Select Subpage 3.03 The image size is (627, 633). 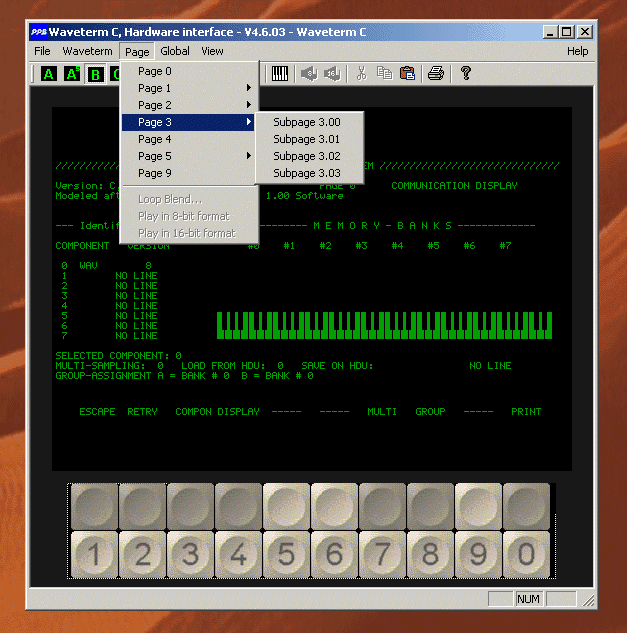pos(310,173)
